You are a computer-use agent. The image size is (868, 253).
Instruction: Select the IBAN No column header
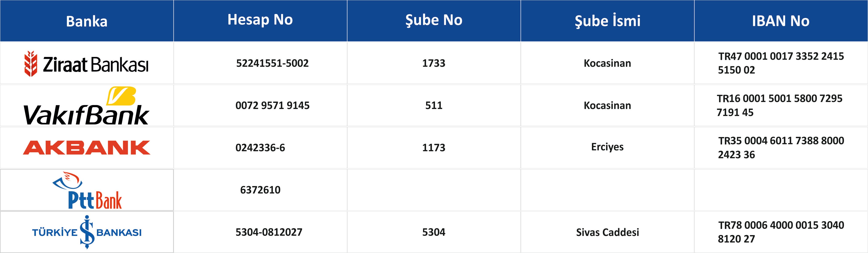781,21
